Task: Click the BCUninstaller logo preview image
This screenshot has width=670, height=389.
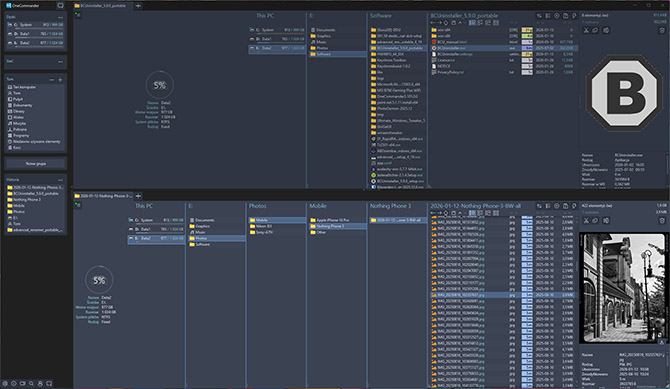Action: (623, 92)
